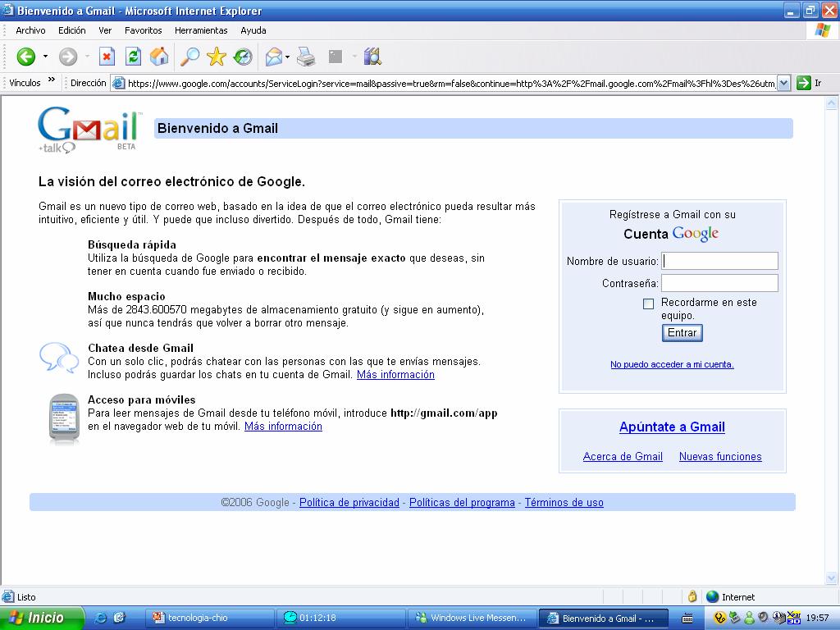Click the Ir go button
This screenshot has width=840, height=630.
coord(809,83)
